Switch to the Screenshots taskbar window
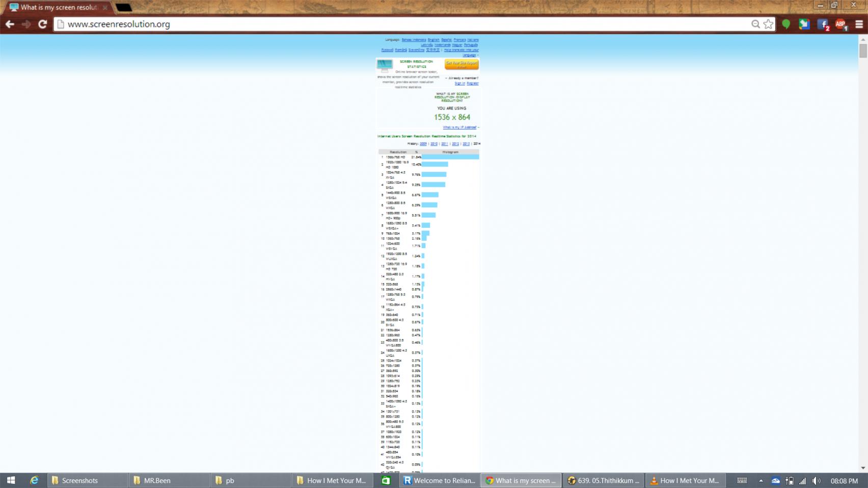This screenshot has height=488, width=868. click(x=87, y=480)
